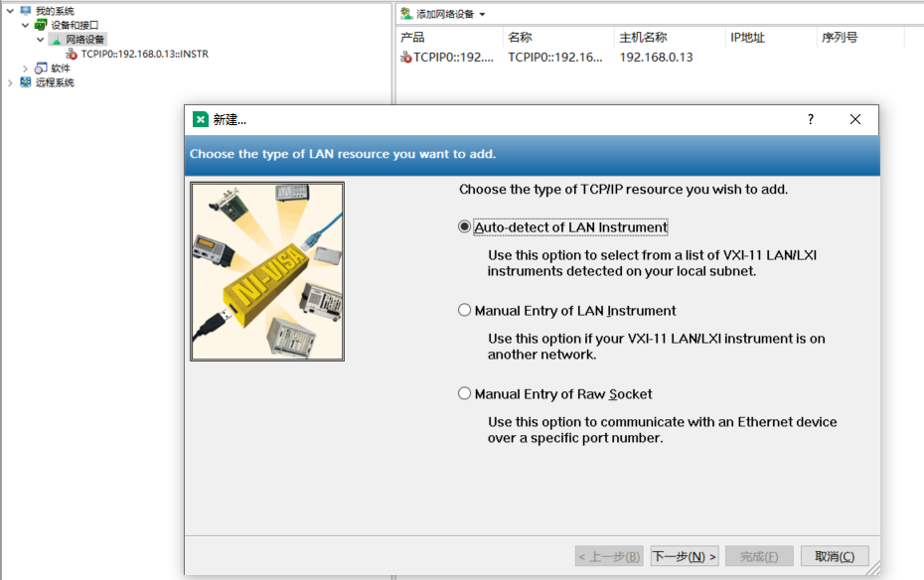This screenshot has width=924, height=580.
Task: Click the Remote Systems icon
Action: pyautogui.click(x=26, y=82)
